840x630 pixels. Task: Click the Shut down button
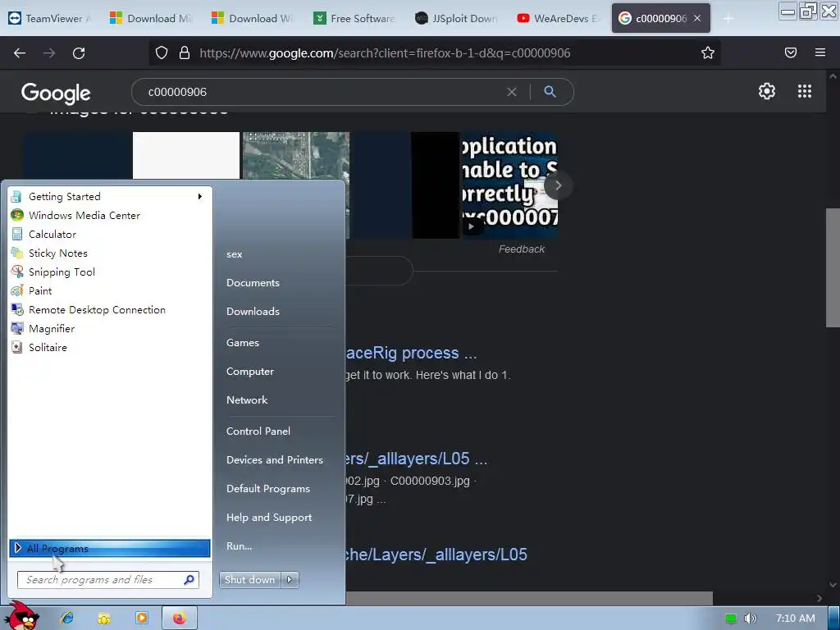point(249,580)
